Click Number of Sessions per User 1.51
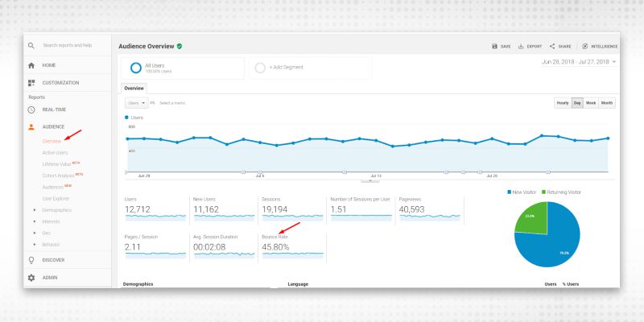The width and height of the screenshot is (644, 322). (x=338, y=209)
